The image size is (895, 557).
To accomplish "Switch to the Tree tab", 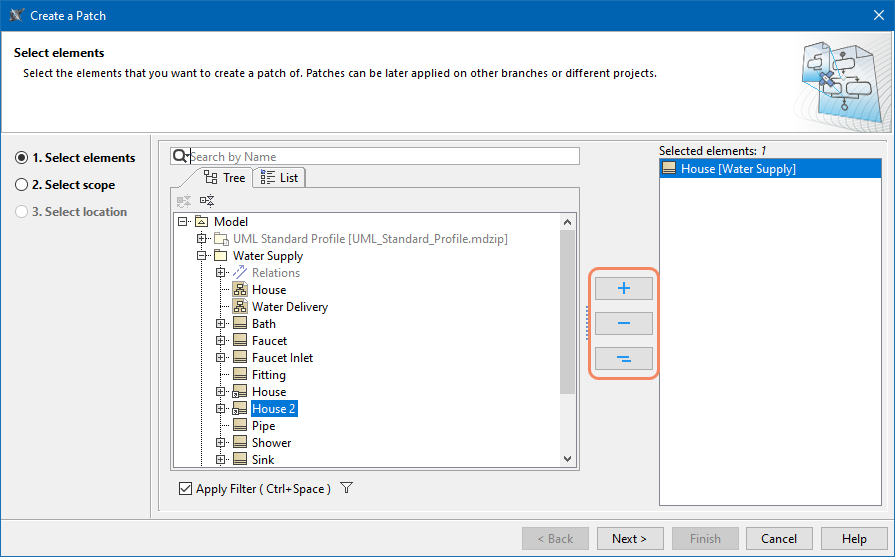I will (x=224, y=177).
